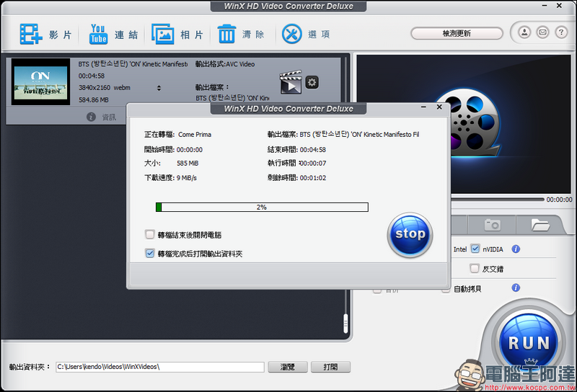Enable 轉檔結束後關閉電腦 checkbox
Viewport: 577px width, 392px height.
pyautogui.click(x=150, y=234)
